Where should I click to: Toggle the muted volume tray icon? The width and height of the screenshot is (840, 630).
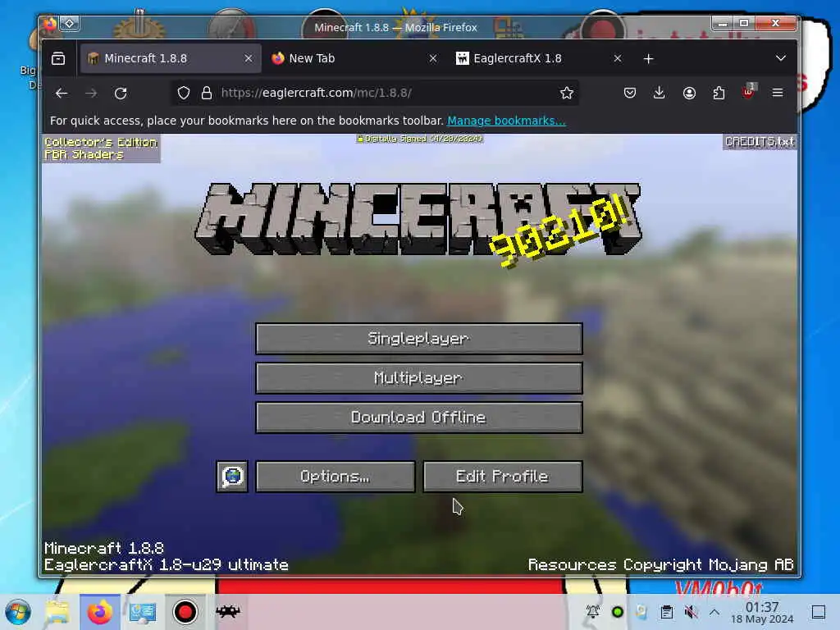pos(691,612)
